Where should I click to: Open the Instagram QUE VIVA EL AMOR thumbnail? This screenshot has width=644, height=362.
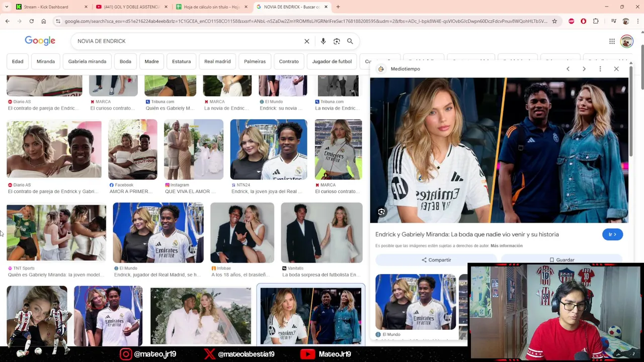tap(194, 149)
